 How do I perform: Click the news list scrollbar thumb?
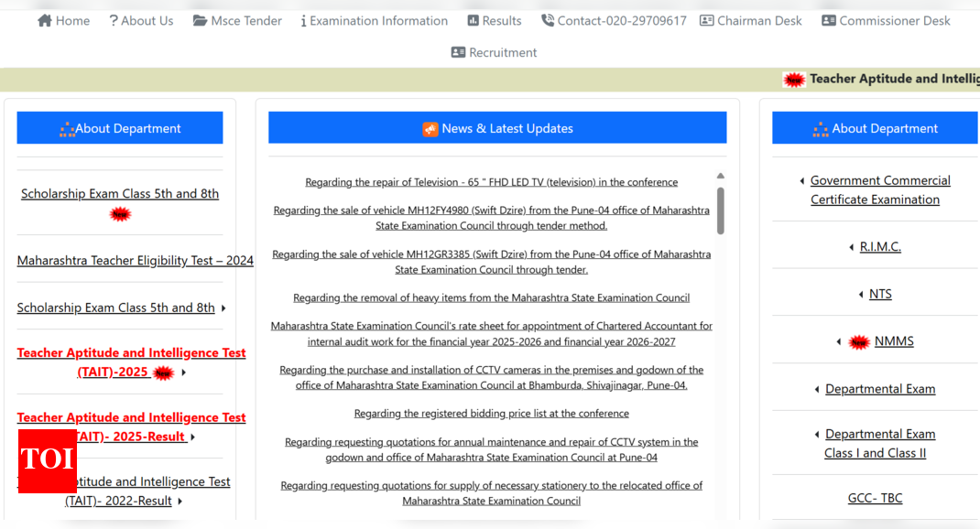pos(720,211)
